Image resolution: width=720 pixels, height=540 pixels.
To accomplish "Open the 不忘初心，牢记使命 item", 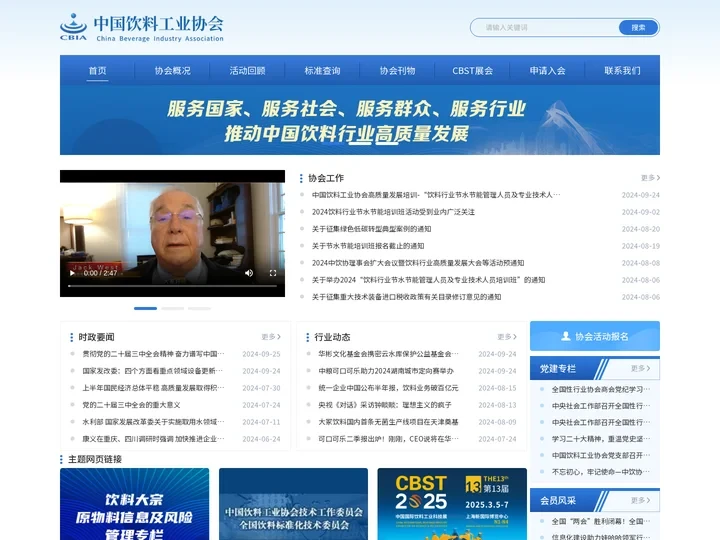I will pyautogui.click(x=601, y=472).
